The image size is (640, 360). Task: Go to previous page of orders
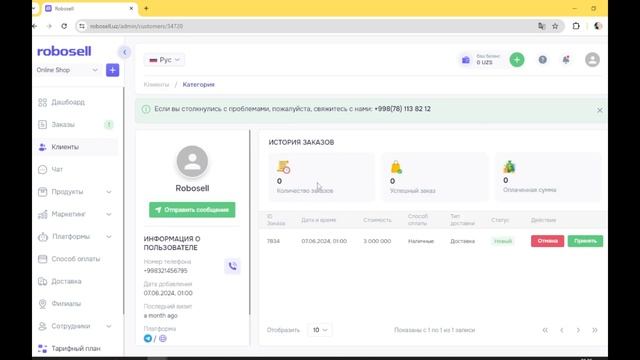tap(562, 330)
